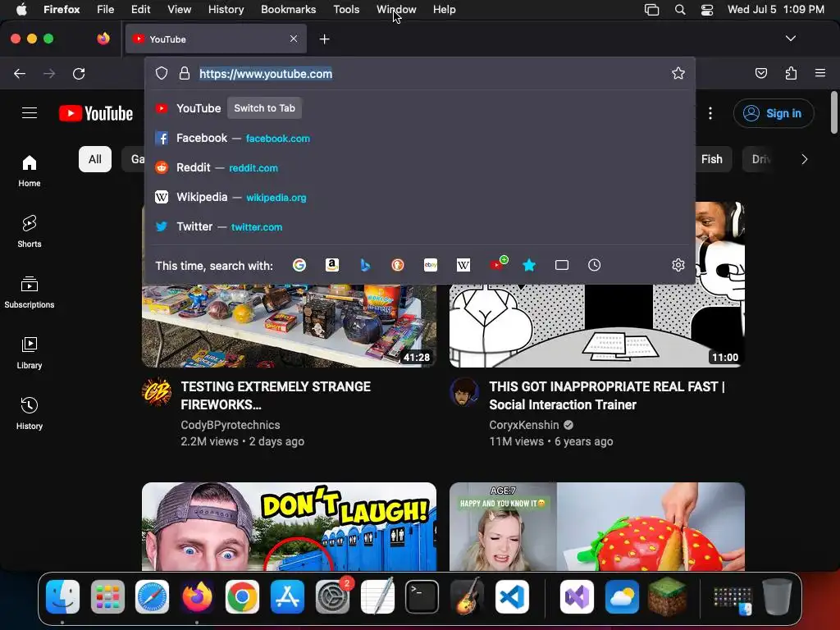840x630 pixels.
Task: Open the Edit menu
Action: [141, 10]
